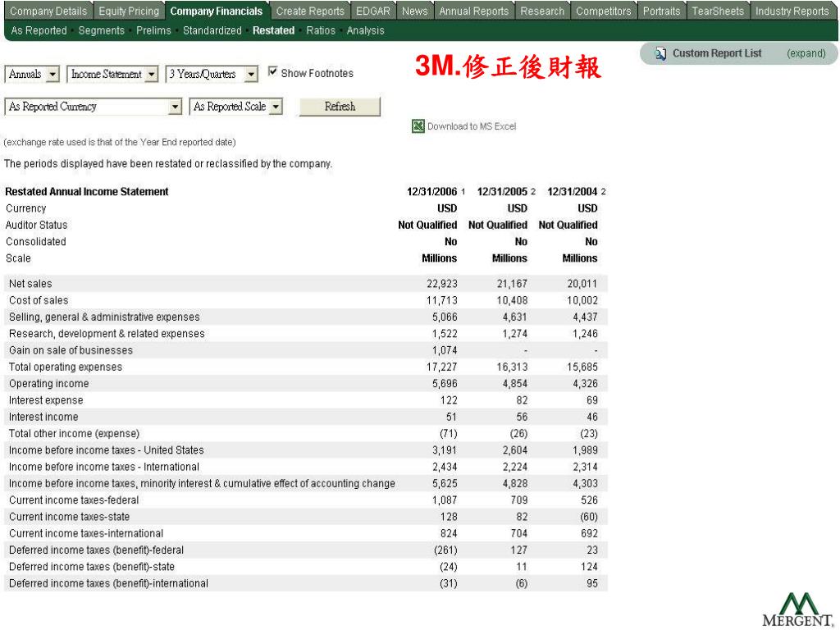This screenshot has height=630, width=840.
Task: Click Download to MS Excel link
Action: coord(472,126)
